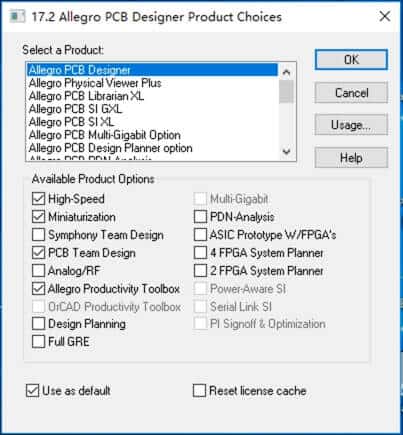Enable Symphony Team Design option
The height and width of the screenshot is (435, 403).
point(38,235)
